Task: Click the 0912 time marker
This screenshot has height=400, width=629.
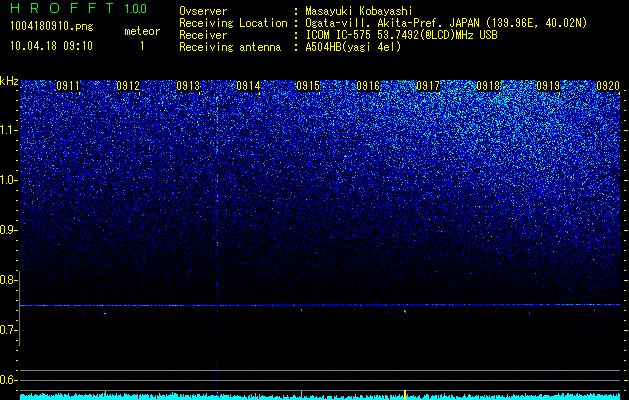Action: tap(128, 85)
